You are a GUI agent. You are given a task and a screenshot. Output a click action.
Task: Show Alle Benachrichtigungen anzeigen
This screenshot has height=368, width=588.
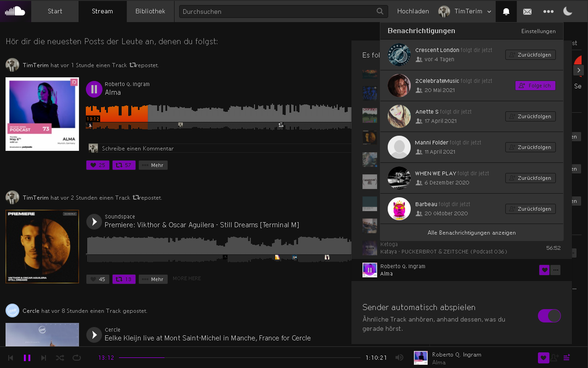472,233
